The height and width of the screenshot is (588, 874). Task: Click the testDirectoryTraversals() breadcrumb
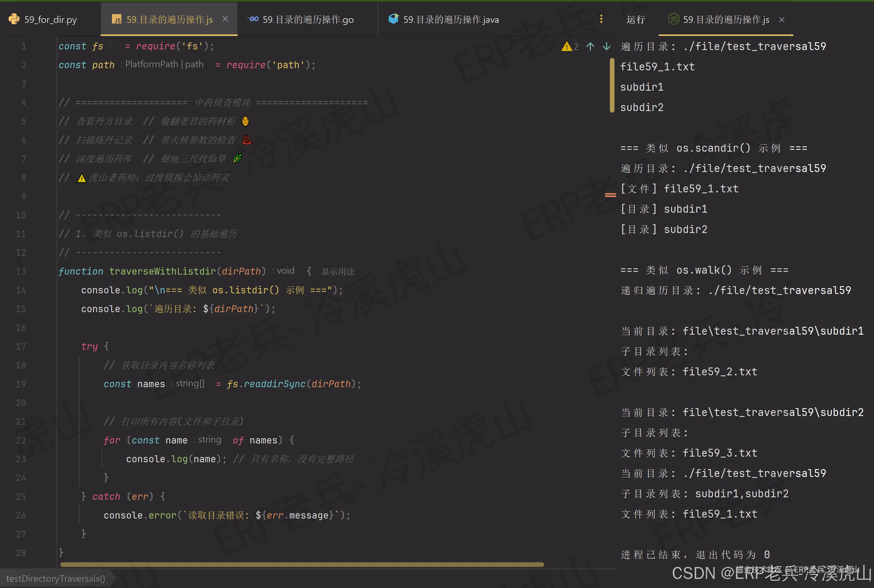pos(55,579)
